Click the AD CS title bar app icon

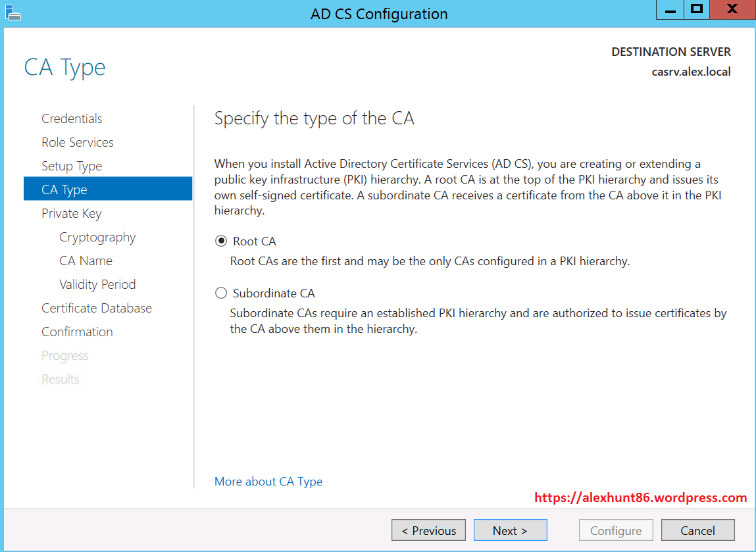pyautogui.click(x=13, y=13)
